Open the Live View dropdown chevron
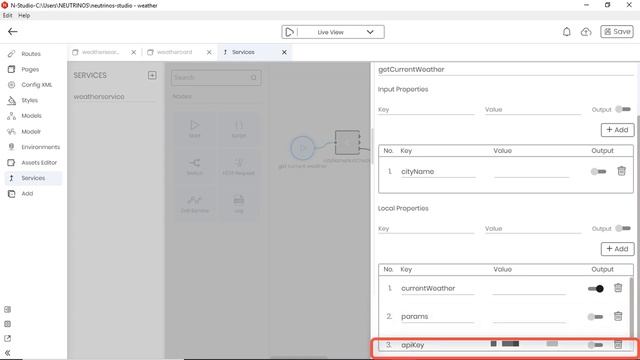This screenshot has width=640, height=360. tap(370, 32)
